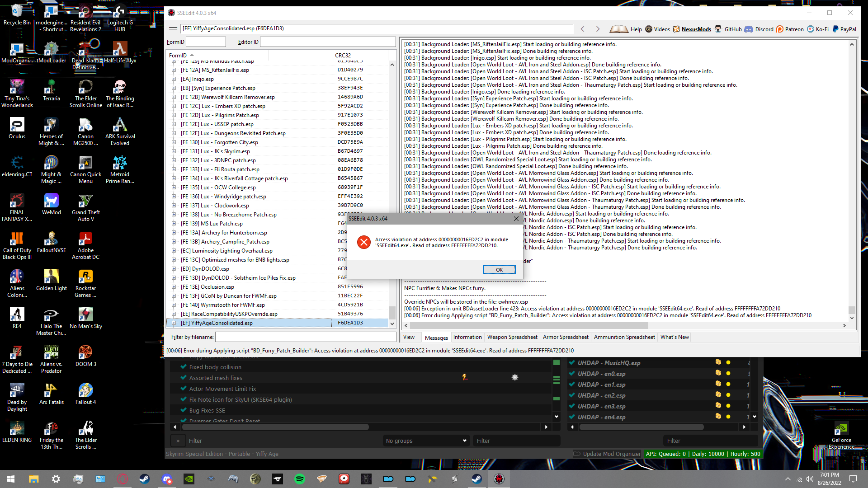
Task: Open the SSEEdit hamburger menu icon
Action: coord(173,29)
